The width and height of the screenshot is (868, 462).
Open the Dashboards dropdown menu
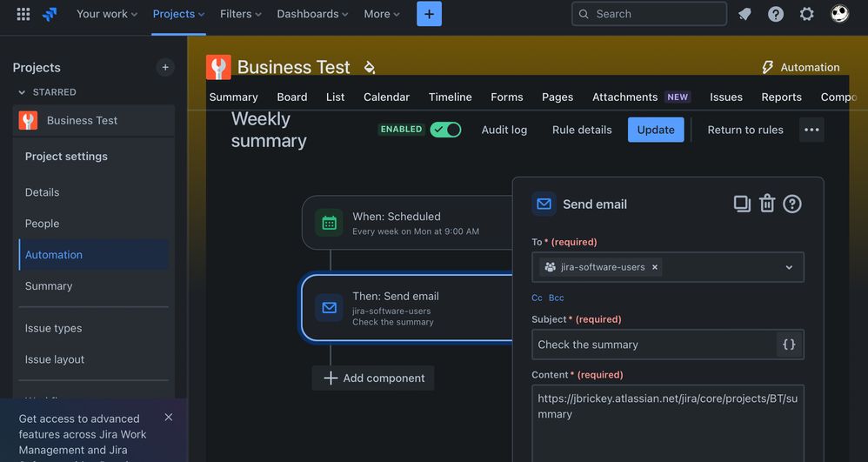click(313, 14)
